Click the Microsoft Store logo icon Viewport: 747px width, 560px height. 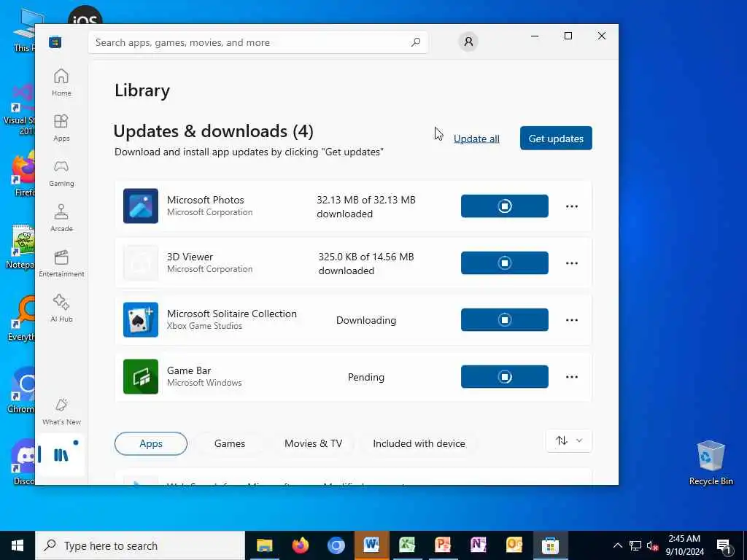coord(55,42)
